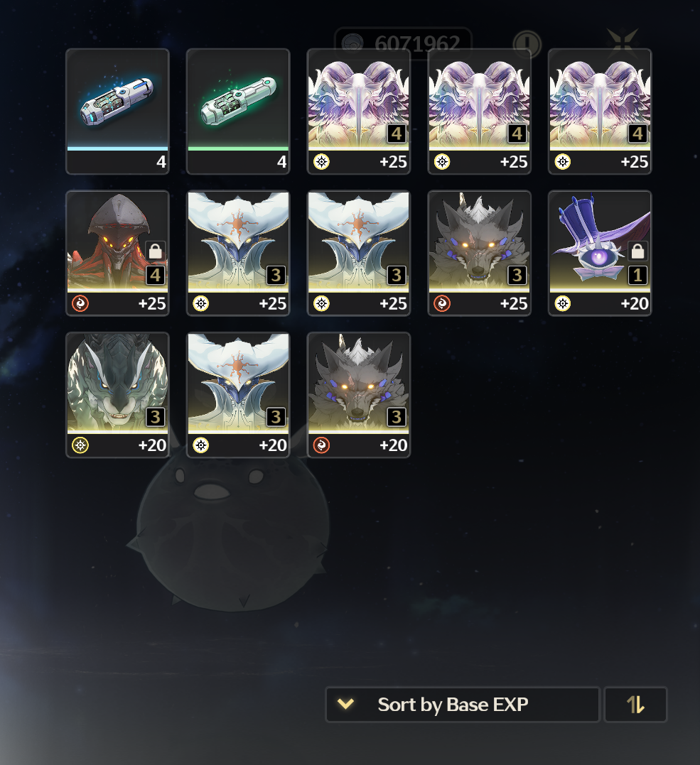Click the exclamation info icon at top
Screen dimensions: 700x765
pos(527,44)
